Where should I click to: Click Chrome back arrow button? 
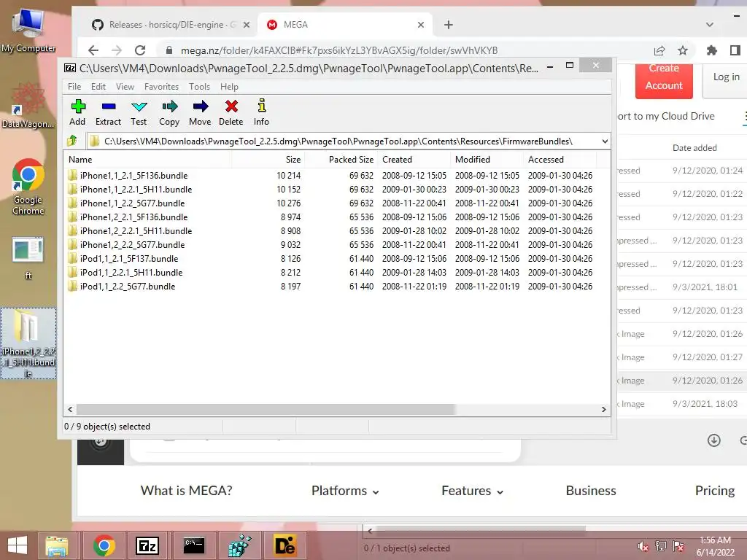[93, 50]
